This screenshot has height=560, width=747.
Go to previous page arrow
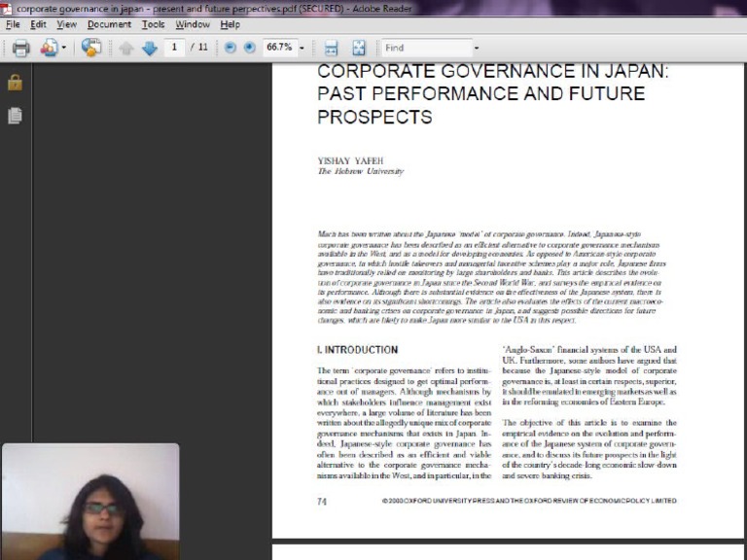click(126, 48)
